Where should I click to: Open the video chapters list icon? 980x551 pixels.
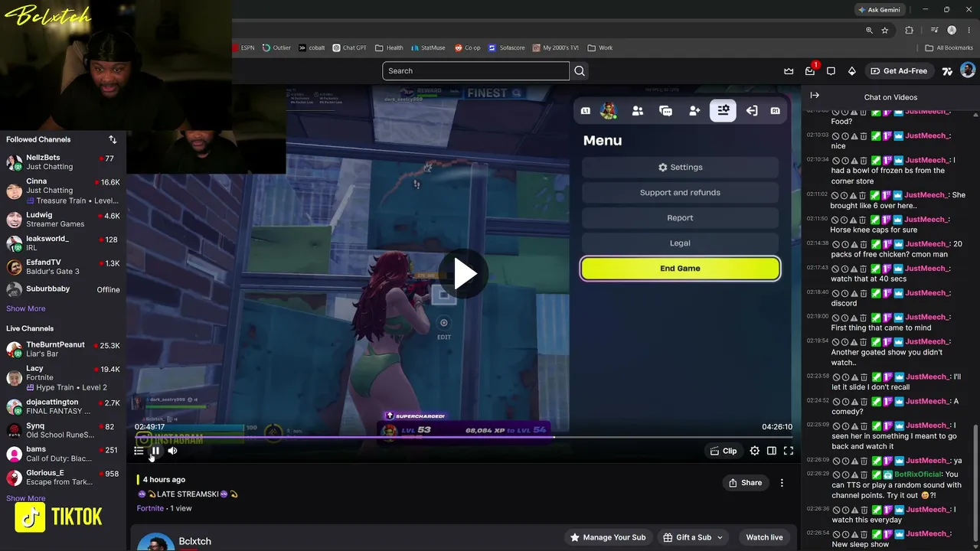(x=139, y=451)
